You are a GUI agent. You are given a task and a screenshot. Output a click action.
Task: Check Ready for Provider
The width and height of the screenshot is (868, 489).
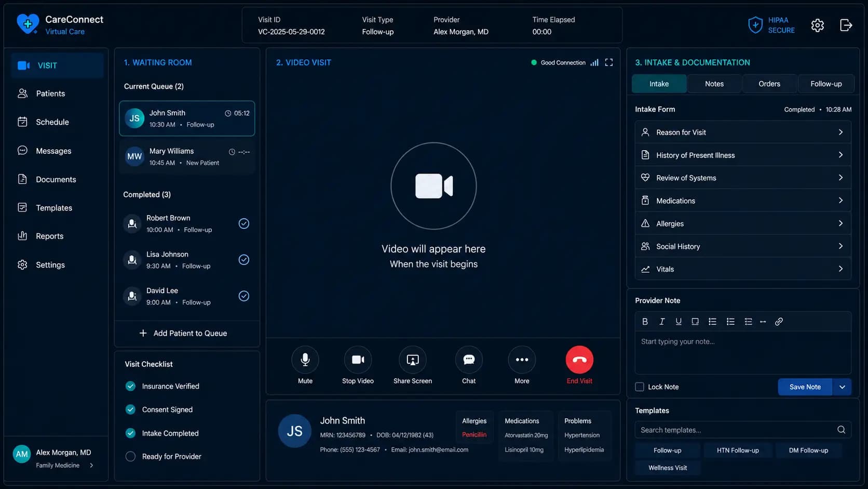click(130, 456)
